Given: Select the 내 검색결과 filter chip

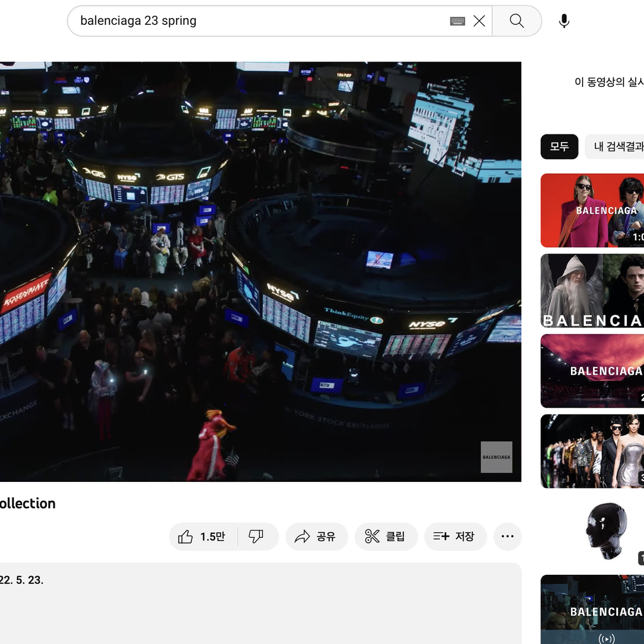Looking at the screenshot, I should (615, 147).
